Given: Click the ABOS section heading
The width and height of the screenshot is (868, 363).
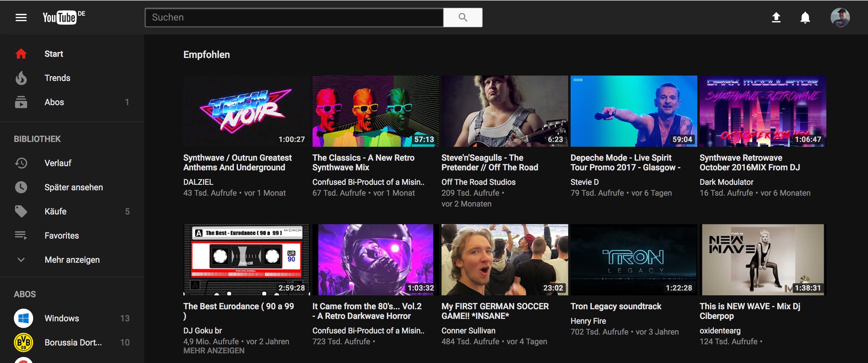Looking at the screenshot, I should 25,294.
